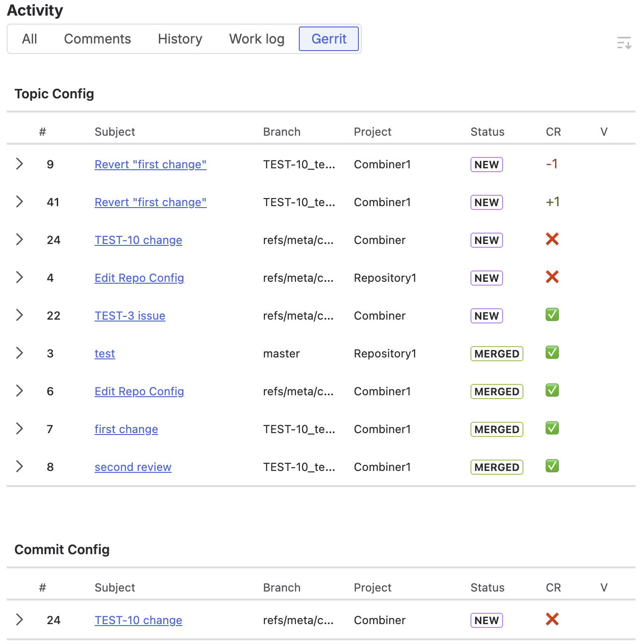This screenshot has height=644, width=644.
Task: Open the second review change link
Action: tap(133, 467)
